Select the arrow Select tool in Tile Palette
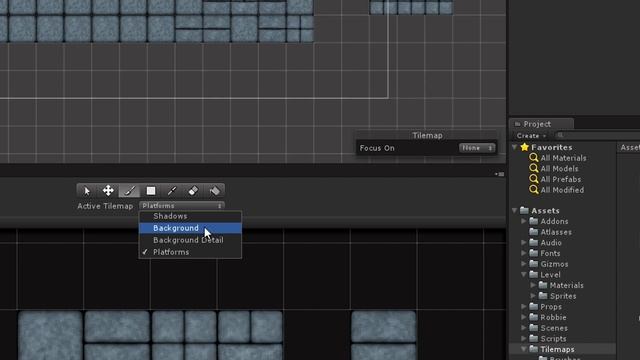This screenshot has height=360, width=640. 87,191
